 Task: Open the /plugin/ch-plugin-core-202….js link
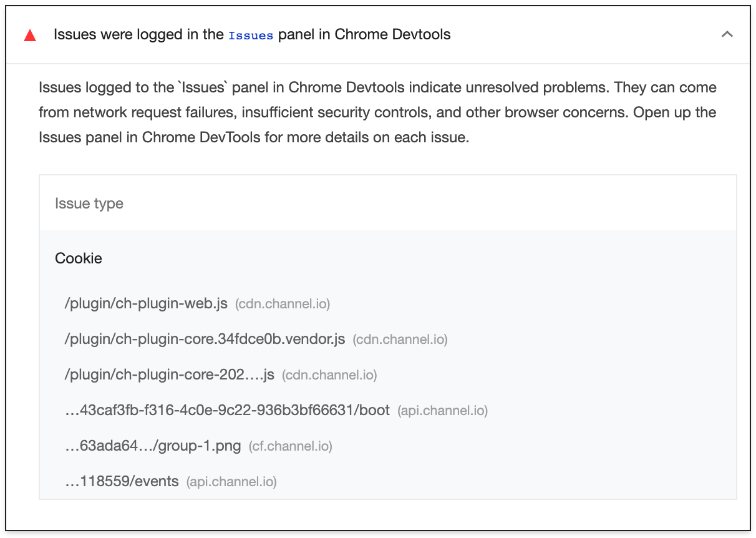tap(170, 375)
